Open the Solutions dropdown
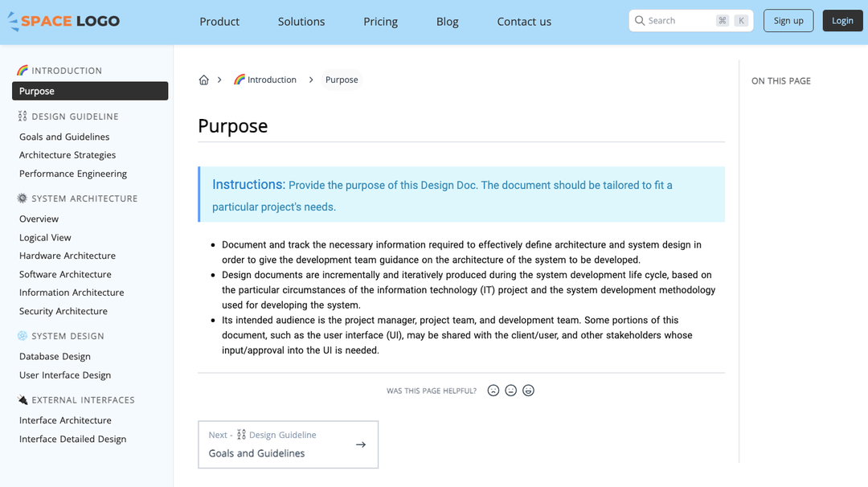Viewport: 868px width, 487px height. 301,22
